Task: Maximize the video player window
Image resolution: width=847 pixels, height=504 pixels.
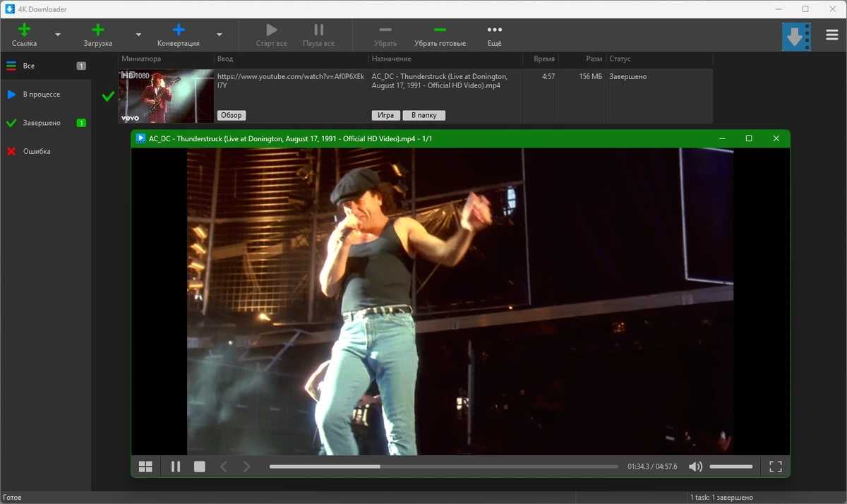Action: coord(749,138)
